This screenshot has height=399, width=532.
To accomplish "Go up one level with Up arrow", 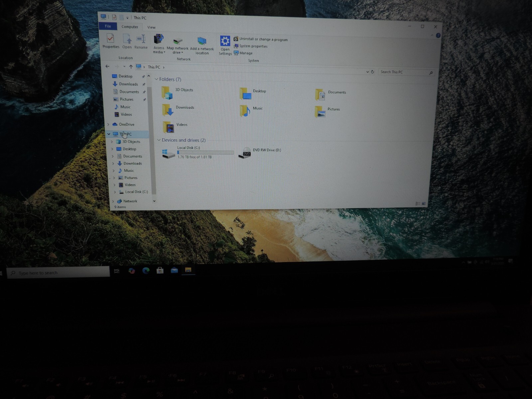I will (x=131, y=66).
